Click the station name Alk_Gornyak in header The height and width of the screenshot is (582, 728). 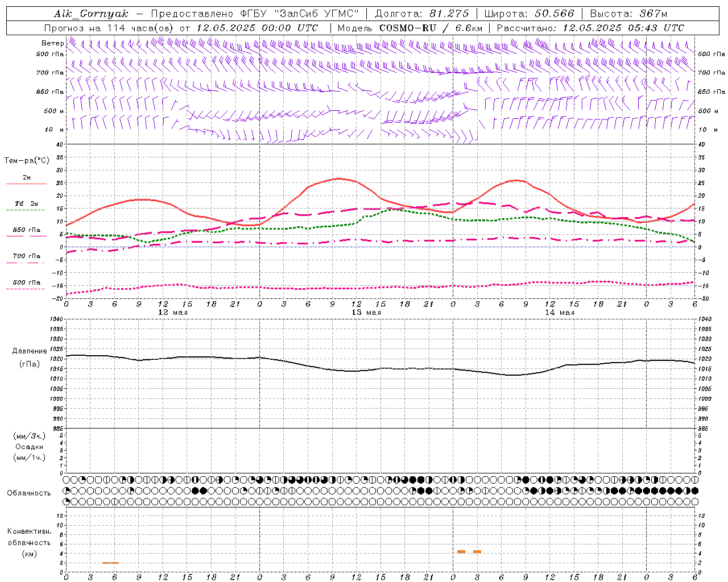[x=91, y=14]
